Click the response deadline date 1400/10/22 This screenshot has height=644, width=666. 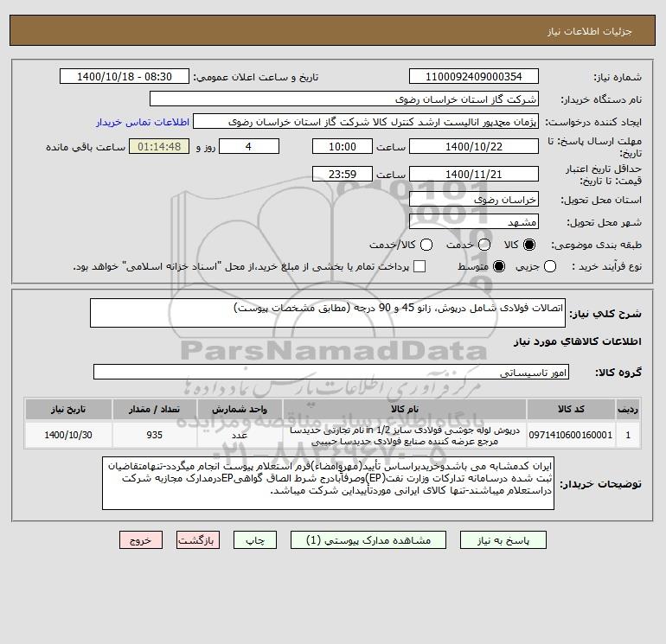(474, 146)
